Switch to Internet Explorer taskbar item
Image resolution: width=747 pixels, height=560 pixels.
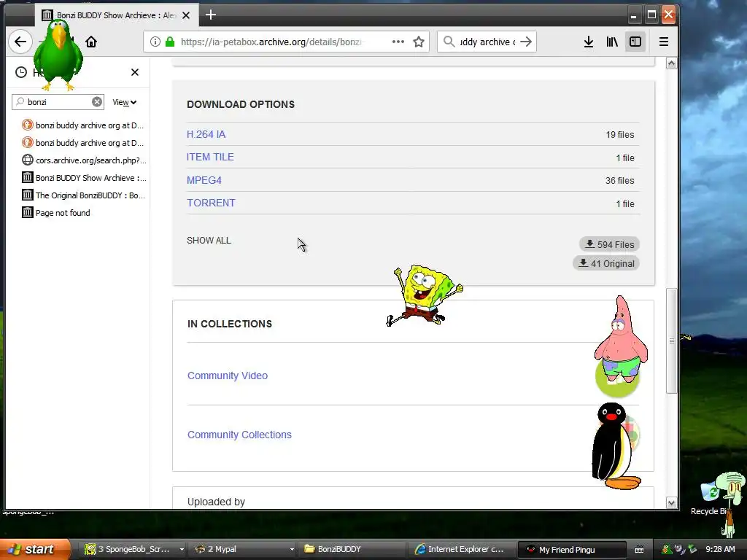pyautogui.click(x=461, y=549)
